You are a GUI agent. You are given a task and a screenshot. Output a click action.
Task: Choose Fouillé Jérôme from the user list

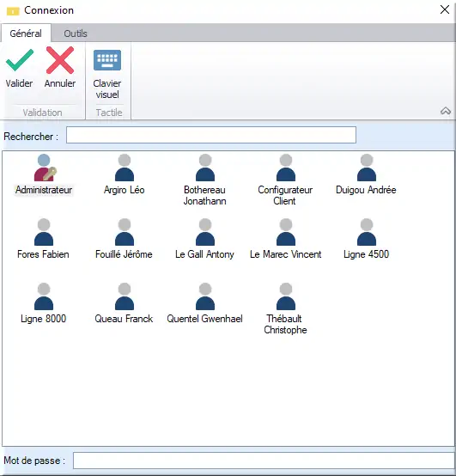pos(125,232)
